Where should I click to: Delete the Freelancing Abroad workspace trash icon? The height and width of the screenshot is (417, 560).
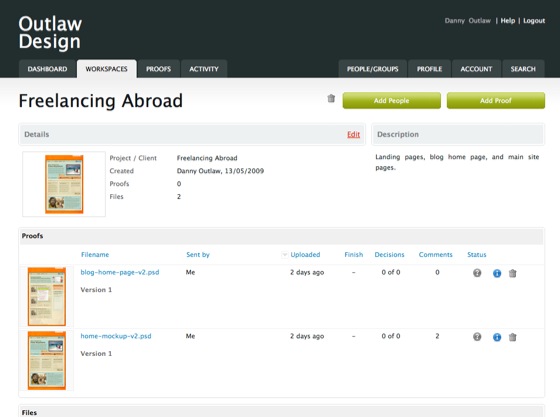pos(331,98)
